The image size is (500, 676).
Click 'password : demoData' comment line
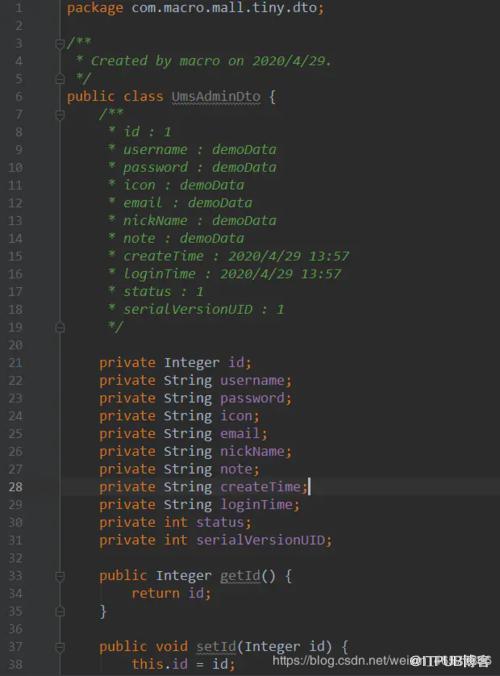point(200,167)
